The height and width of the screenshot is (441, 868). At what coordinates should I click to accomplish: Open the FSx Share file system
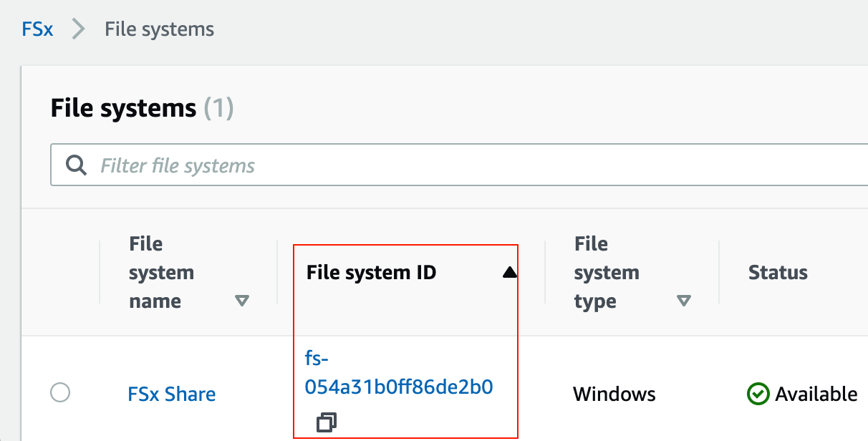click(x=172, y=394)
